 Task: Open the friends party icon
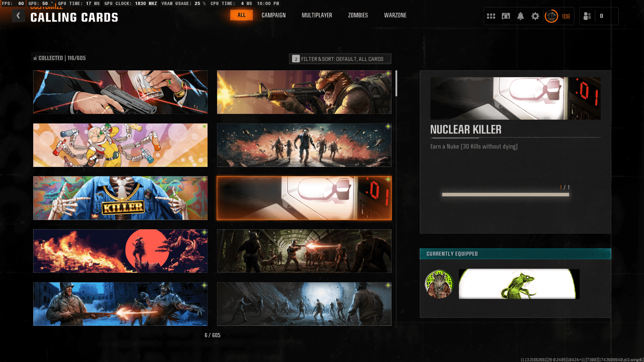587,16
